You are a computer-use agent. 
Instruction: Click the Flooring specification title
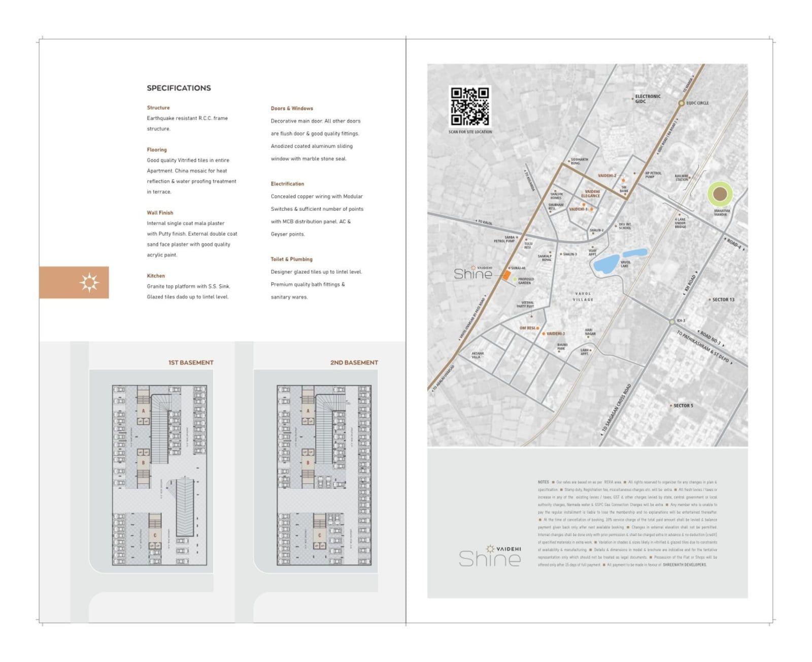click(157, 150)
